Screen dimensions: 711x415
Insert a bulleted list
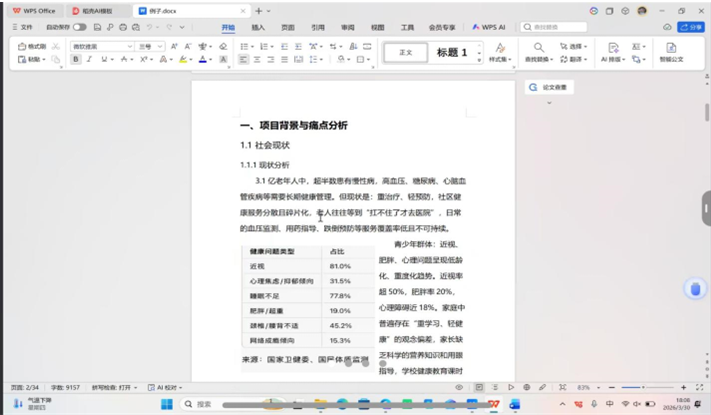click(244, 46)
